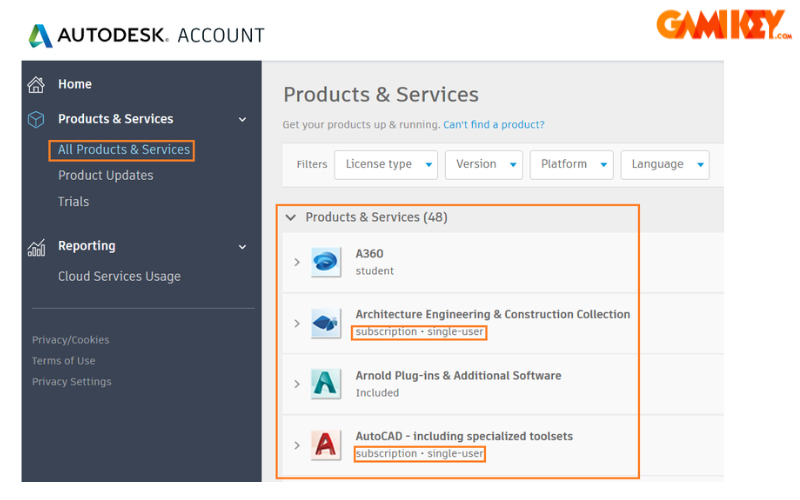Click the Home house icon in sidebar
800x500 pixels.
tap(36, 85)
